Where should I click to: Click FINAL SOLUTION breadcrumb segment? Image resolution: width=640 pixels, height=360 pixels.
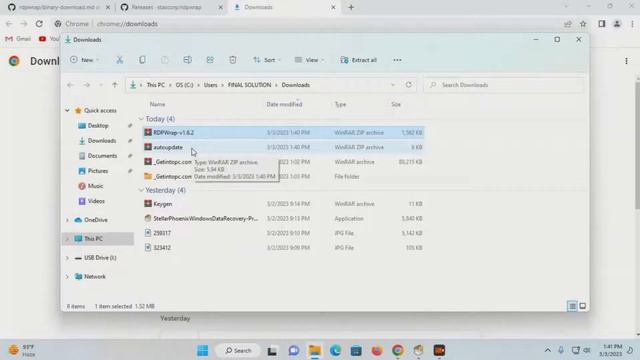coord(249,85)
